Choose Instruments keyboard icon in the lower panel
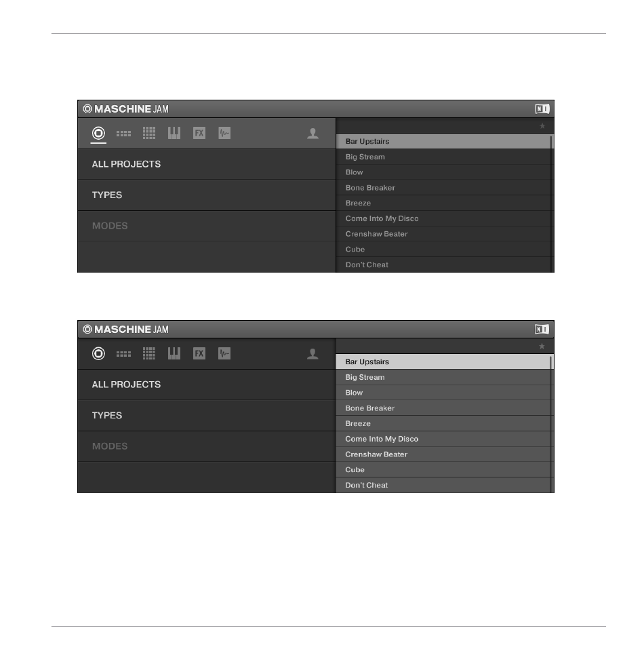Screen dimensions: 644x645 tap(174, 353)
